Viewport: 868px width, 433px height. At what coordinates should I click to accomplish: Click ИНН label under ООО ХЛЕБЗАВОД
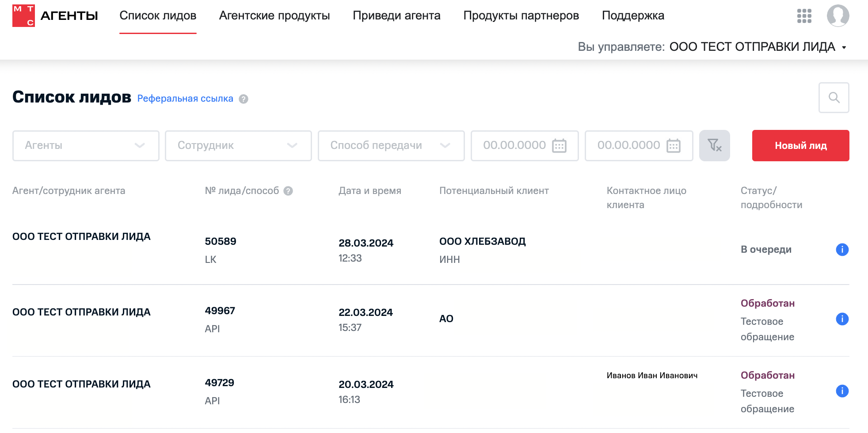pyautogui.click(x=449, y=259)
